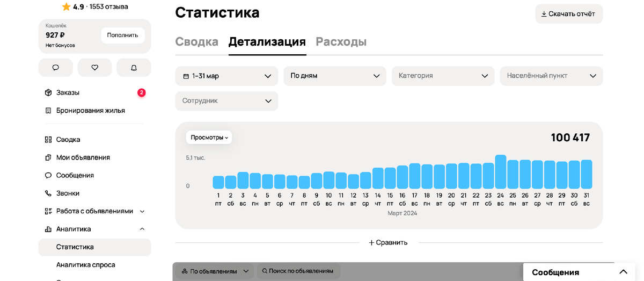Open the Сотрудник filter dropdown
644x281 pixels.
click(226, 101)
